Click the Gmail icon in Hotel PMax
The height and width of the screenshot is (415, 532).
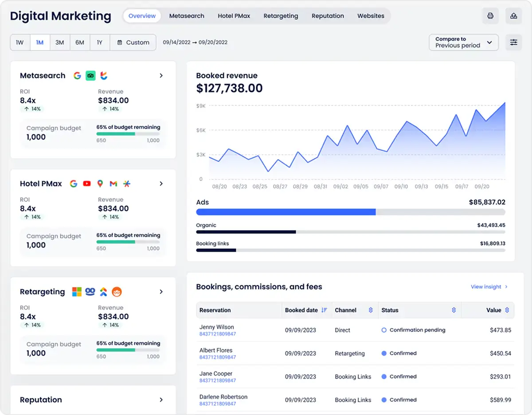pos(113,184)
